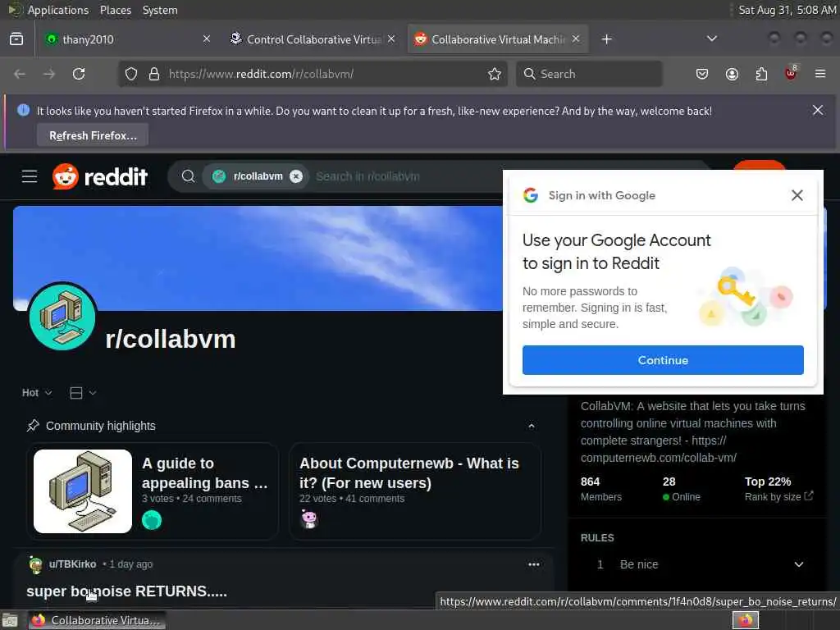Screen dimensions: 840x630
Task: Close the thany2010 tab
Action: pyautogui.click(x=206, y=39)
